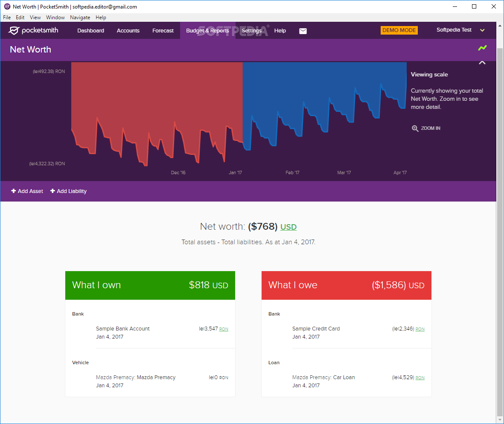
Task: Click the PocketSmith app icon in title bar
Action: [x=7, y=6]
